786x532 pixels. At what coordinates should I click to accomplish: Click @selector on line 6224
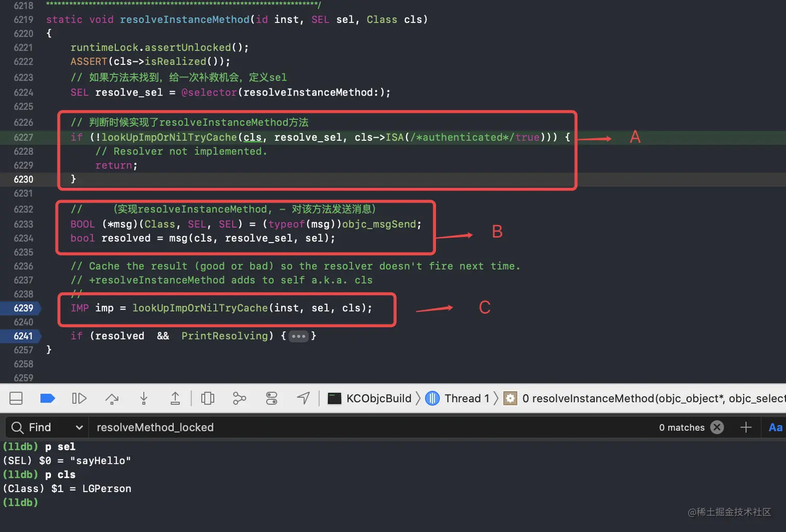[x=209, y=92]
